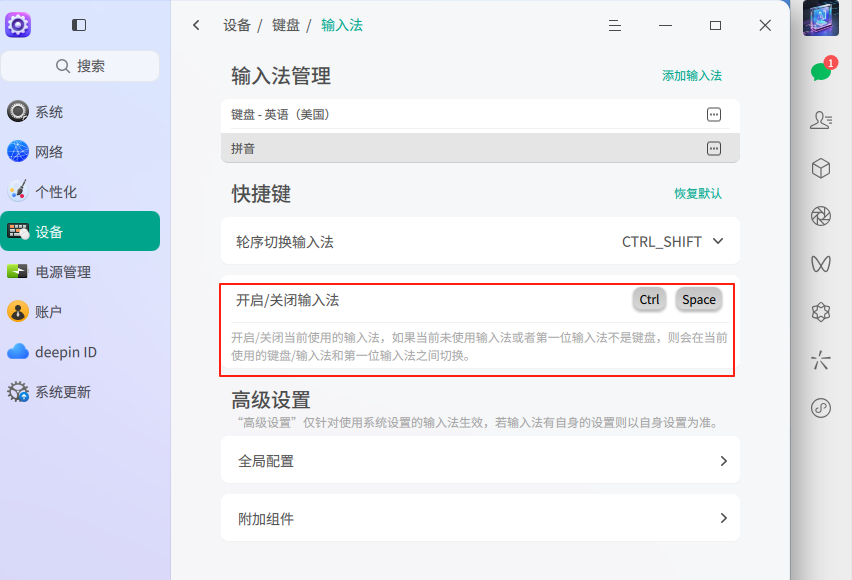The height and width of the screenshot is (580, 852).
Task: Click the 添加输入法 link
Action: point(692,76)
